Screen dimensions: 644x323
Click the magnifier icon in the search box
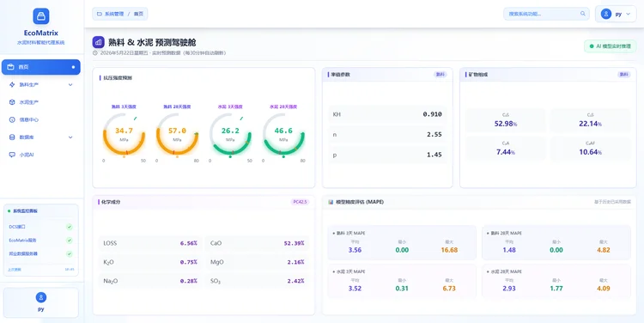pos(583,14)
